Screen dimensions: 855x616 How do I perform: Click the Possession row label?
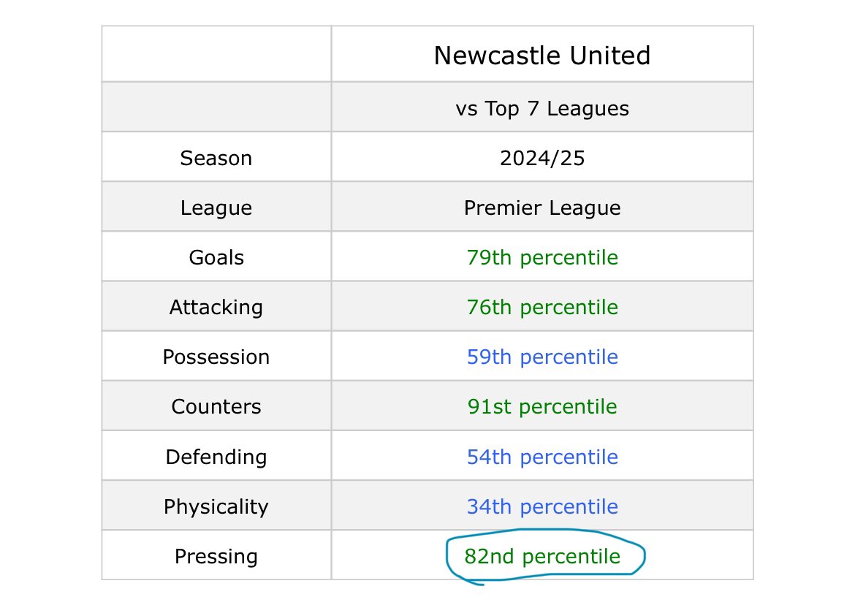[216, 357]
